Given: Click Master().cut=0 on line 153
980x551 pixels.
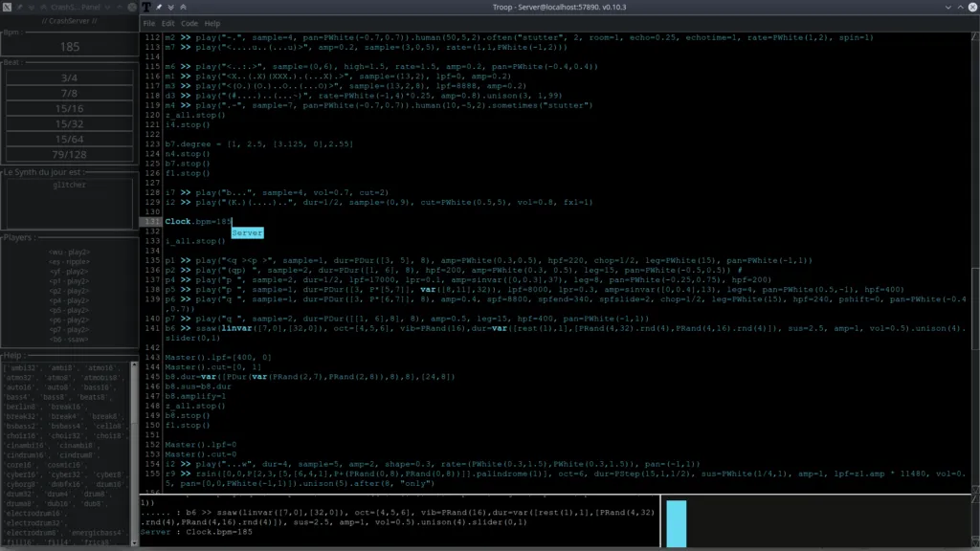Looking at the screenshot, I should click(x=201, y=454).
